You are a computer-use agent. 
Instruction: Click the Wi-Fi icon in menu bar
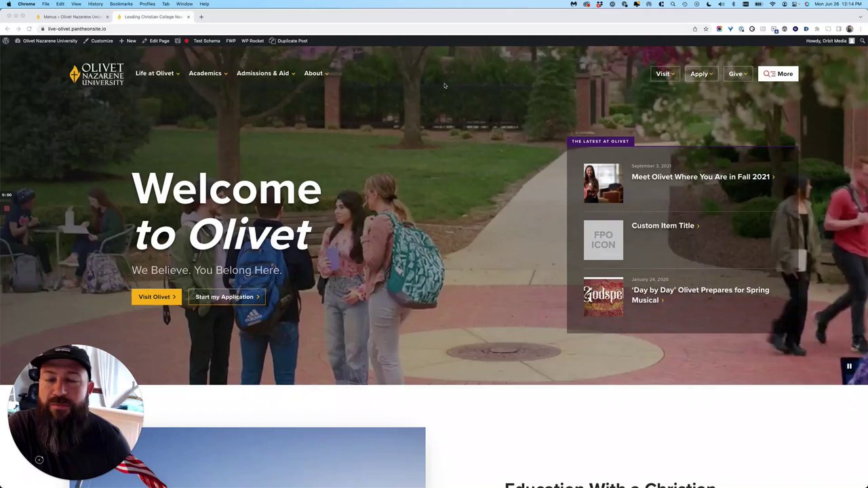(772, 4)
